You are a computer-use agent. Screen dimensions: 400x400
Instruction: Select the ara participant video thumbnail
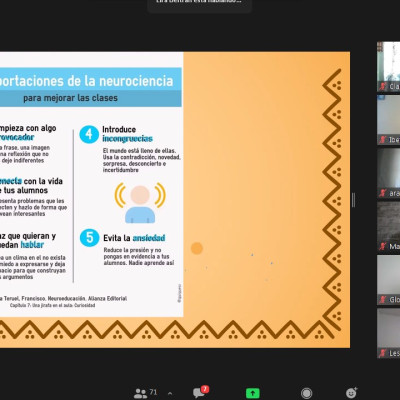click(389, 173)
